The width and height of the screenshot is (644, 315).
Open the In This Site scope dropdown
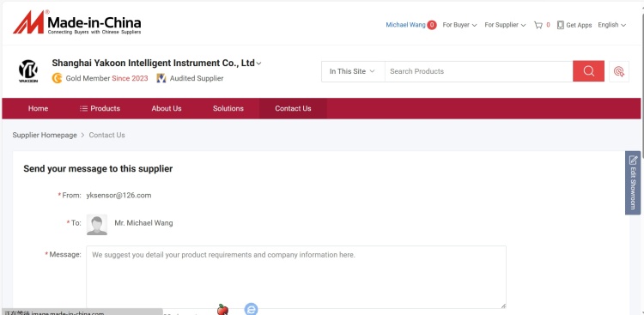click(x=352, y=71)
